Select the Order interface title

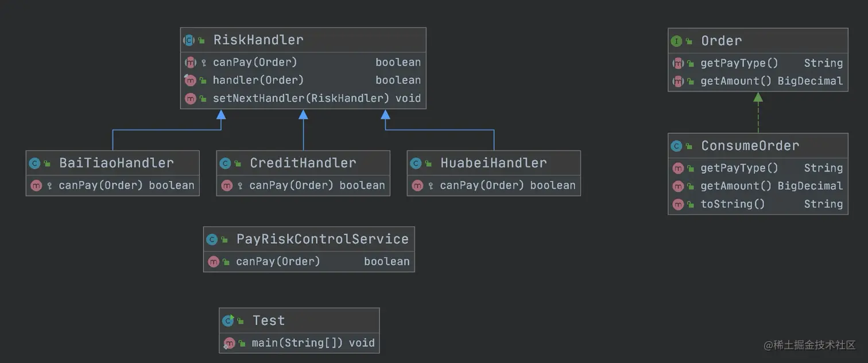pyautogui.click(x=722, y=41)
